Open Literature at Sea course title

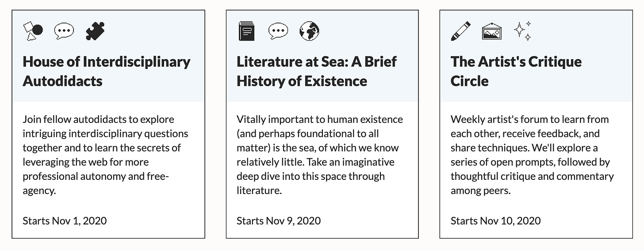tap(317, 71)
